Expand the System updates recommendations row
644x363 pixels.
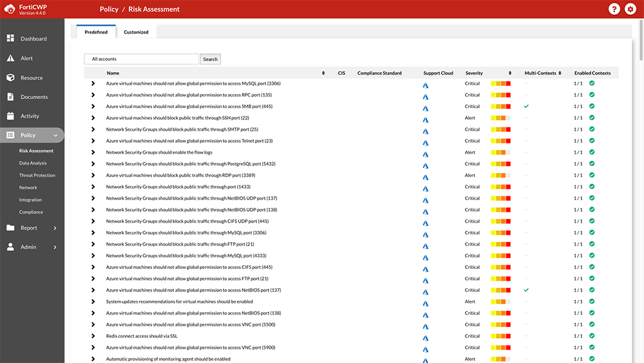click(93, 302)
